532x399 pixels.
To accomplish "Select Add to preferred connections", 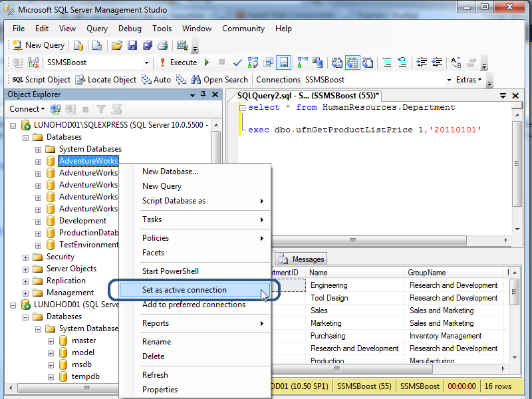I will tap(195, 305).
